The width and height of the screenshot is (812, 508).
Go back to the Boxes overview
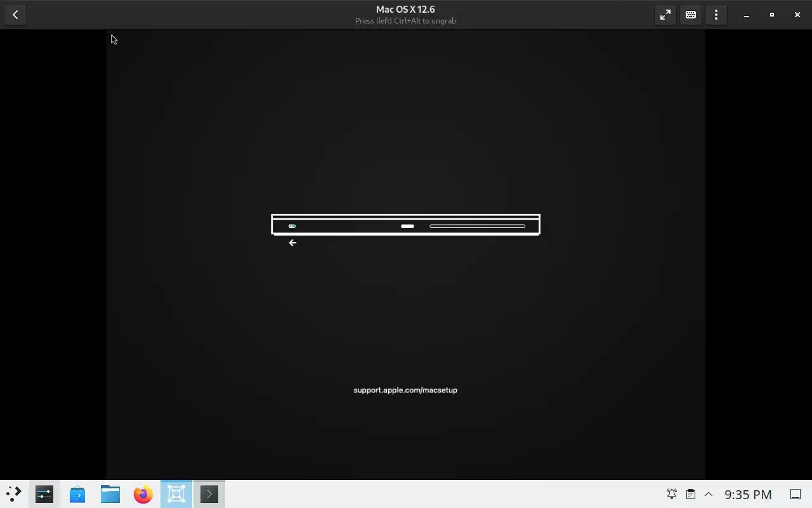(x=15, y=15)
